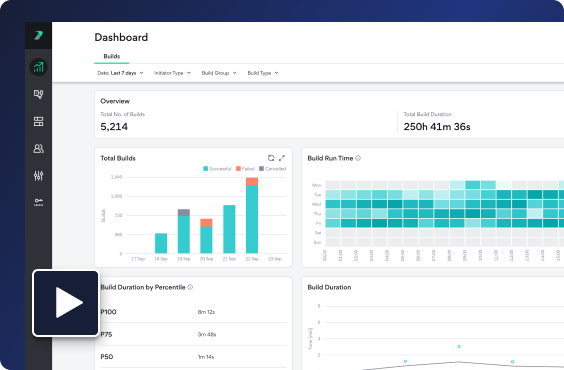564x370 pixels.
Task: Open the workflows sidebar icon below analytics
Action: [x=38, y=94]
